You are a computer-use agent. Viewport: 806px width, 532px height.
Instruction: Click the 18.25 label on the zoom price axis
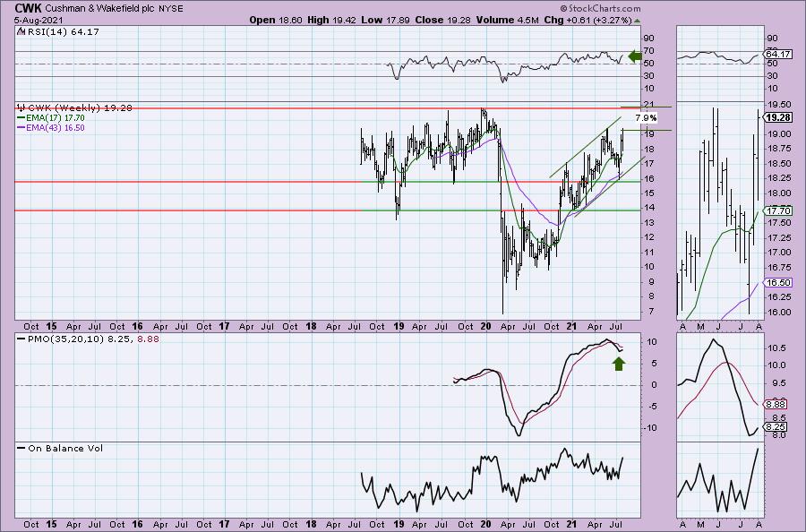pyautogui.click(x=778, y=178)
